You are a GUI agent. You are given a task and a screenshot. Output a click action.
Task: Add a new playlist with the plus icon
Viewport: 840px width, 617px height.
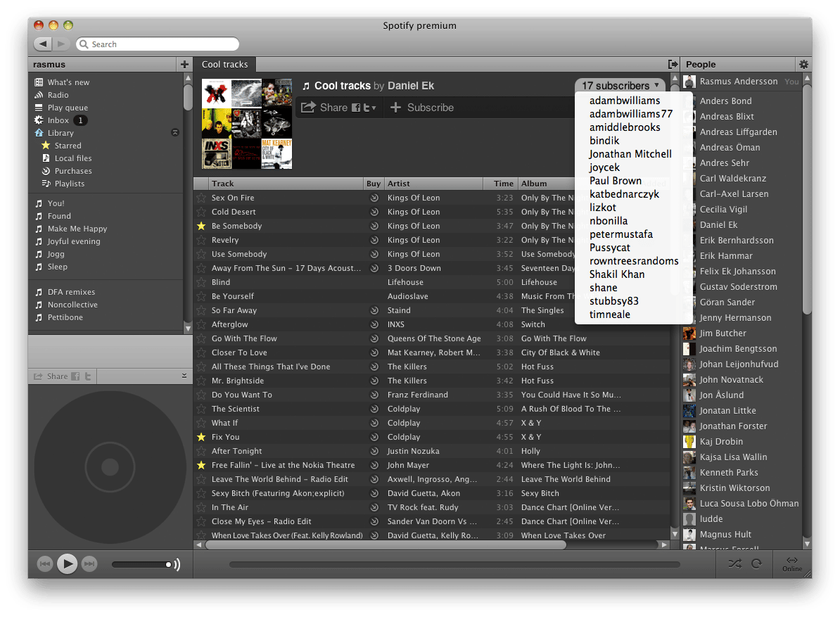[184, 64]
